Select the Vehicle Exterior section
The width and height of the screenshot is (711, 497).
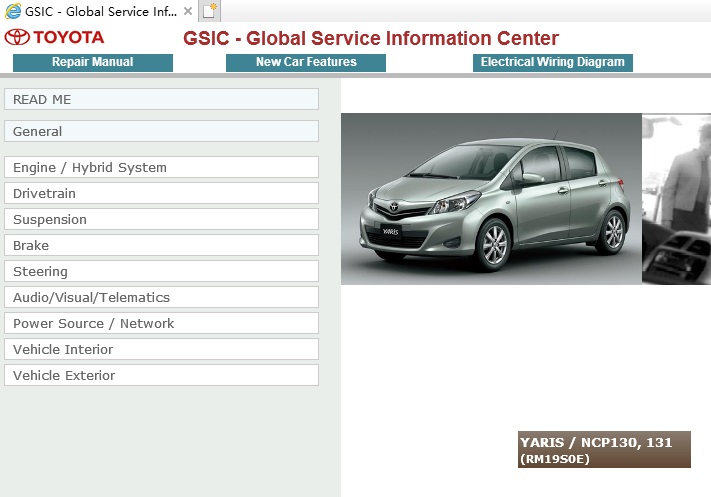coord(161,375)
